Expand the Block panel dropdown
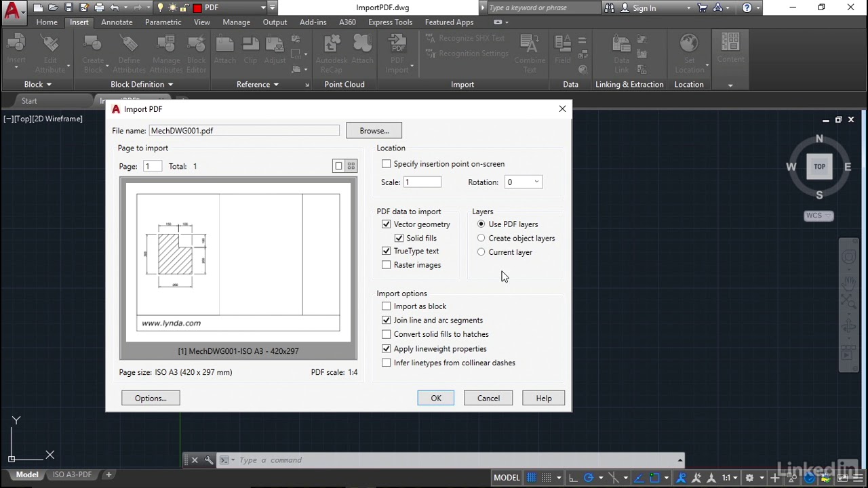This screenshot has width=868, height=488. click(49, 85)
